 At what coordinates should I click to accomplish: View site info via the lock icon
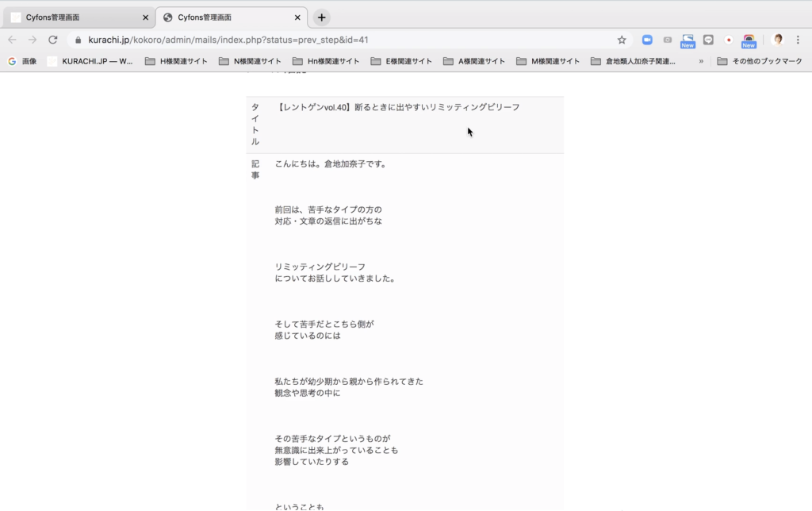(x=78, y=40)
